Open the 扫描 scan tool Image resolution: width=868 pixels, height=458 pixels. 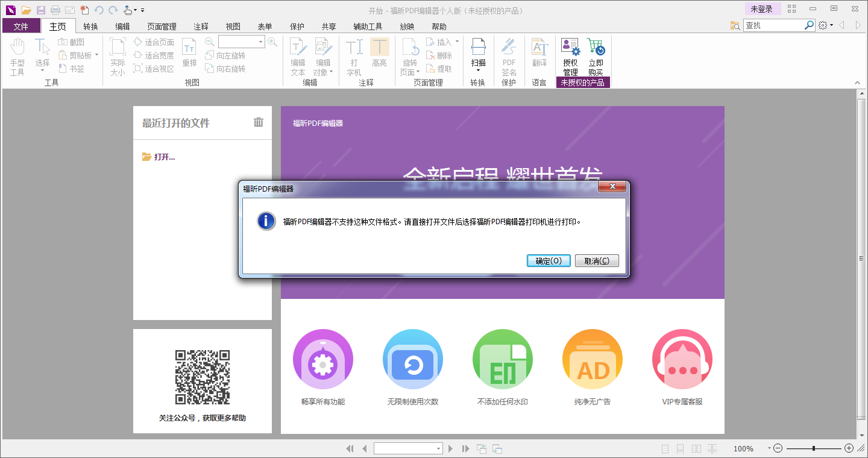[x=478, y=54]
